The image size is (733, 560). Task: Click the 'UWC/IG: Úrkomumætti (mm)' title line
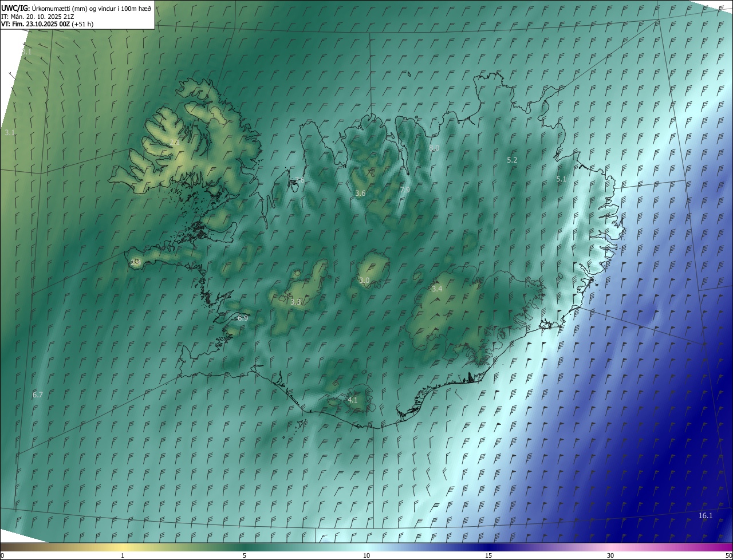point(77,8)
